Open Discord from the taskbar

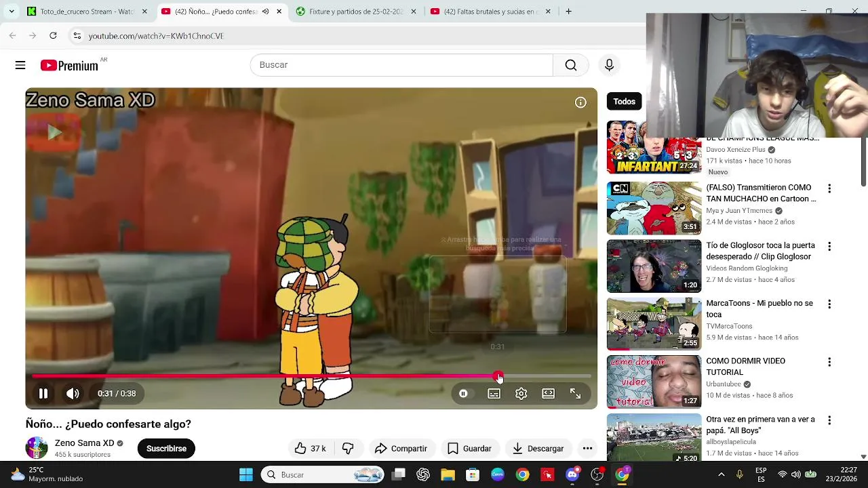pyautogui.click(x=572, y=474)
